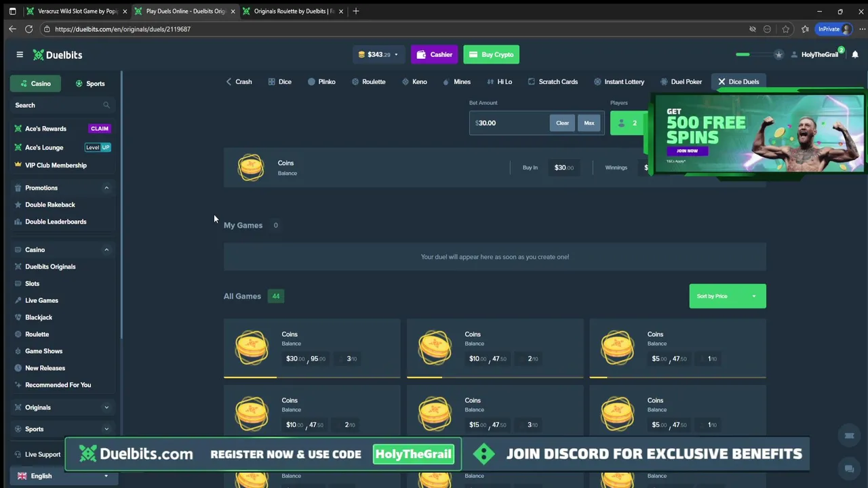Screen dimensions: 868x488
Task: Refresh the browser page
Action: click(28, 29)
